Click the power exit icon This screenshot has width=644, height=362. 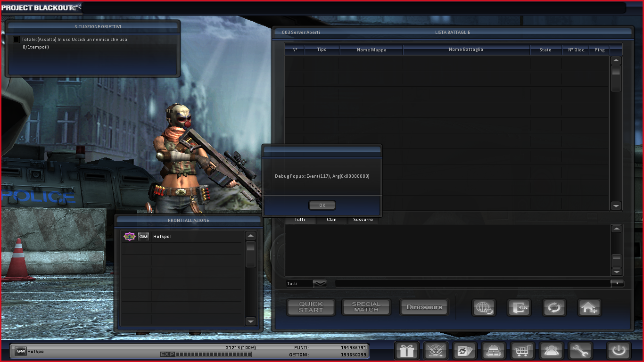(x=619, y=351)
